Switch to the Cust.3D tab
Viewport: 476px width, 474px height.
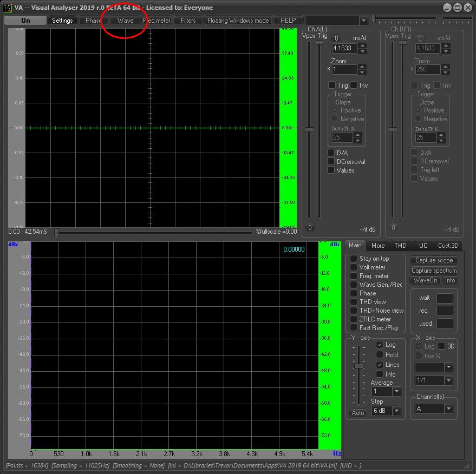click(448, 245)
